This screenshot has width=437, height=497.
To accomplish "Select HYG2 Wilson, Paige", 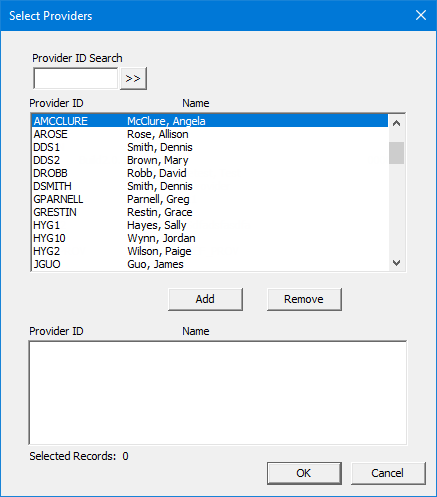I will (210, 251).
